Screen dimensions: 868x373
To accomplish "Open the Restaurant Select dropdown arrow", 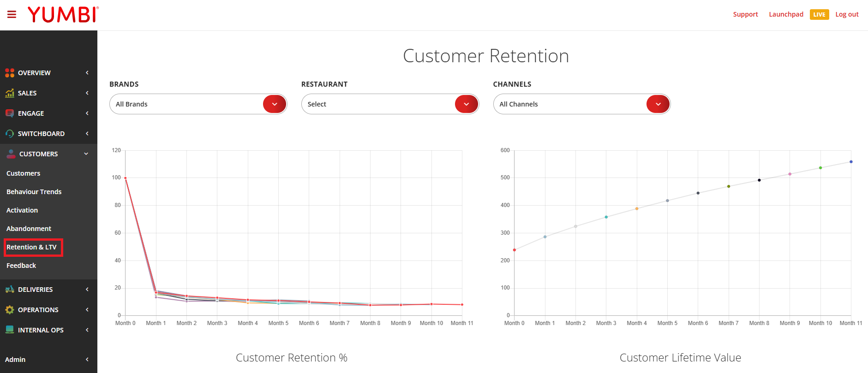I will pyautogui.click(x=467, y=104).
